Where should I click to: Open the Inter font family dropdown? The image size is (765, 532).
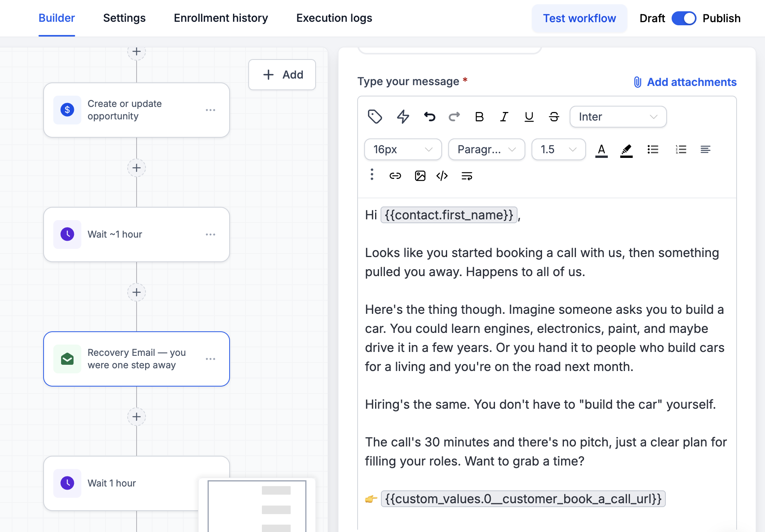pos(618,117)
